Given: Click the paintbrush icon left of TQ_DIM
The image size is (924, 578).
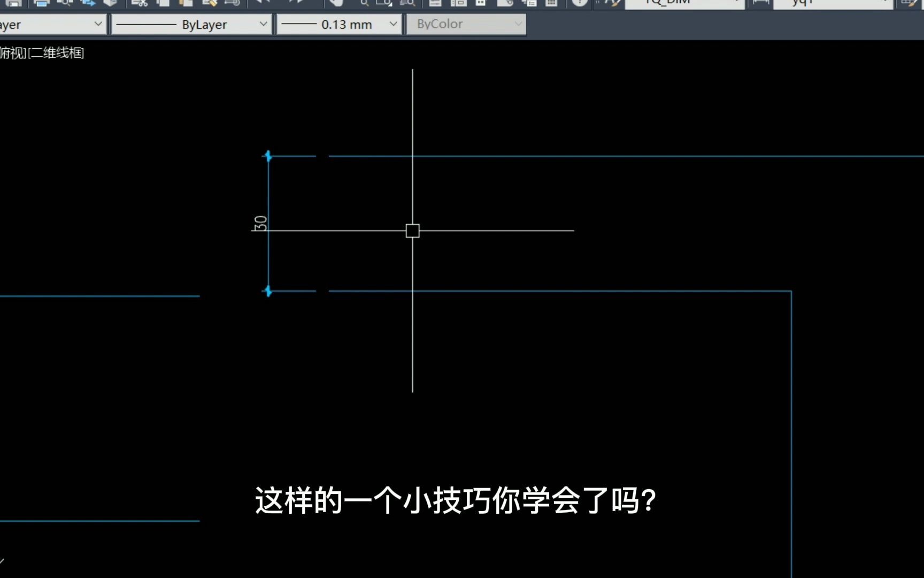Looking at the screenshot, I should coord(612,3).
